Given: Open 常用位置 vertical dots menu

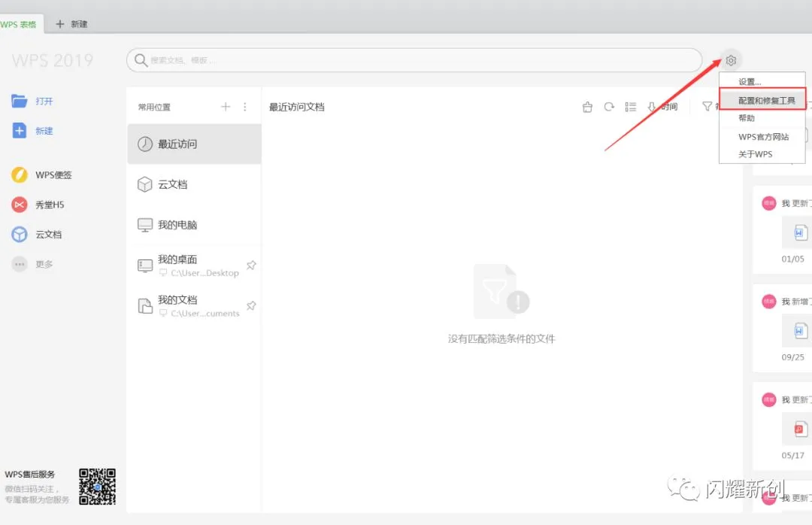Looking at the screenshot, I should click(x=245, y=107).
